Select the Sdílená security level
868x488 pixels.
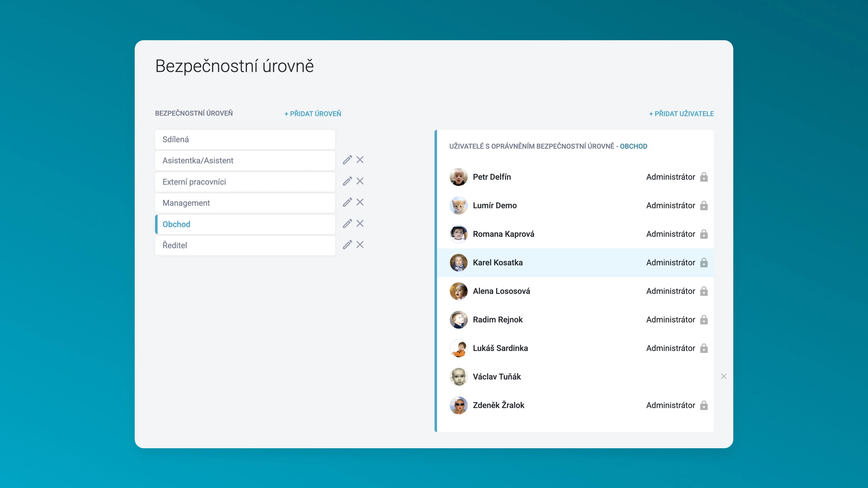point(245,139)
